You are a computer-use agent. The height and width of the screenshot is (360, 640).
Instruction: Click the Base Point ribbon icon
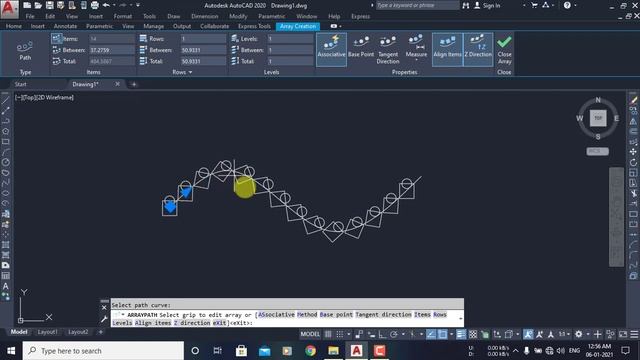(361, 47)
